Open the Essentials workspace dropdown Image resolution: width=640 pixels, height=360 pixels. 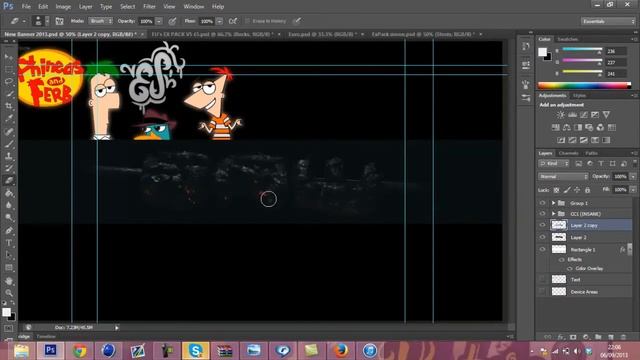[x=608, y=21]
